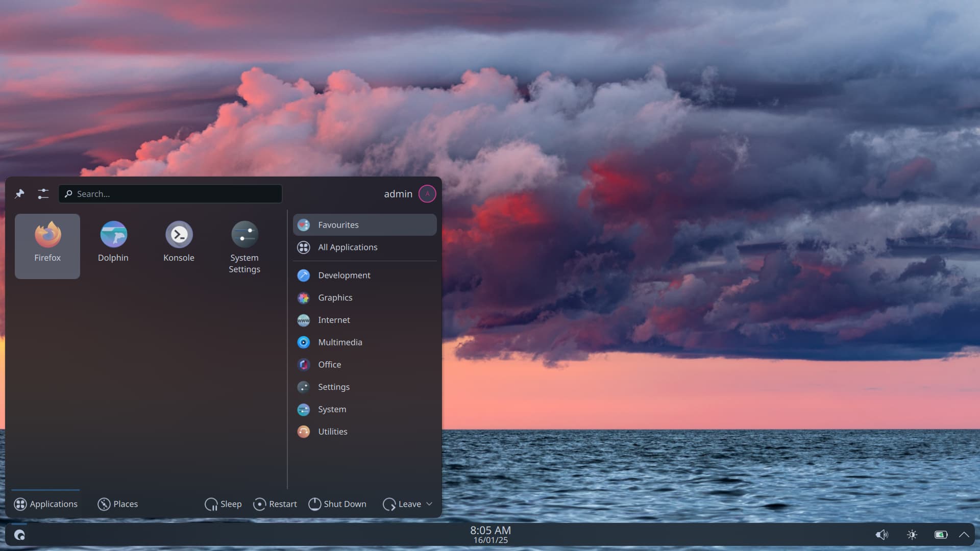Open System Settings favourite

(x=244, y=246)
